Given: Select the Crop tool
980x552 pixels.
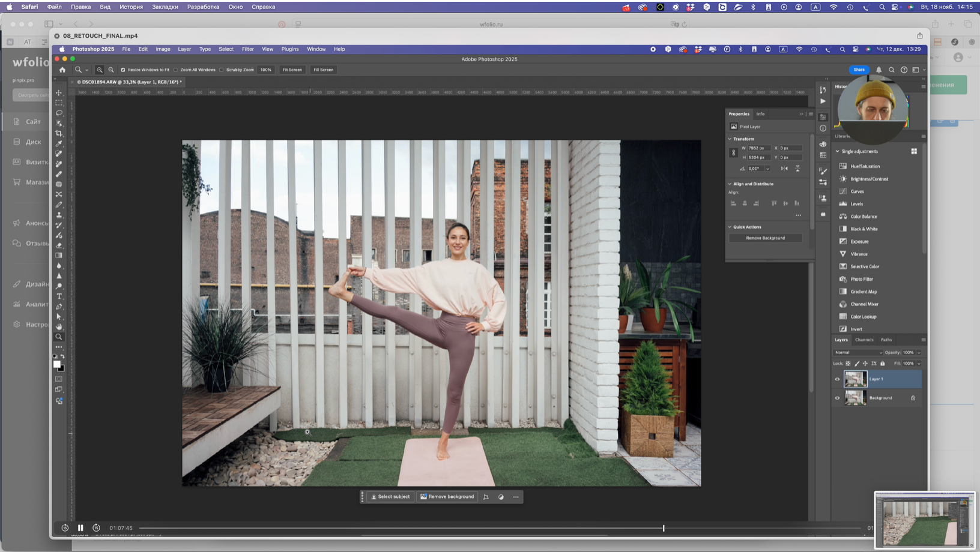Looking at the screenshot, I should pos(59,133).
